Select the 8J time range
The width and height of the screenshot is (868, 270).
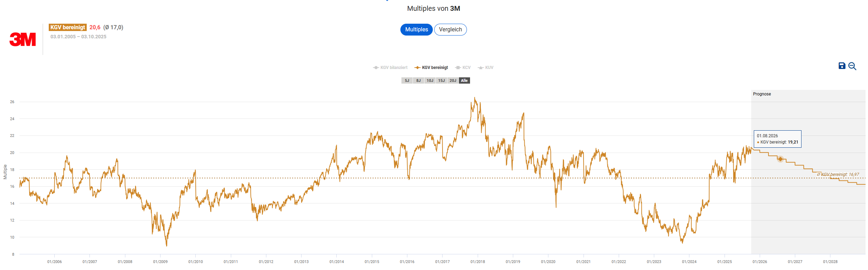click(419, 80)
